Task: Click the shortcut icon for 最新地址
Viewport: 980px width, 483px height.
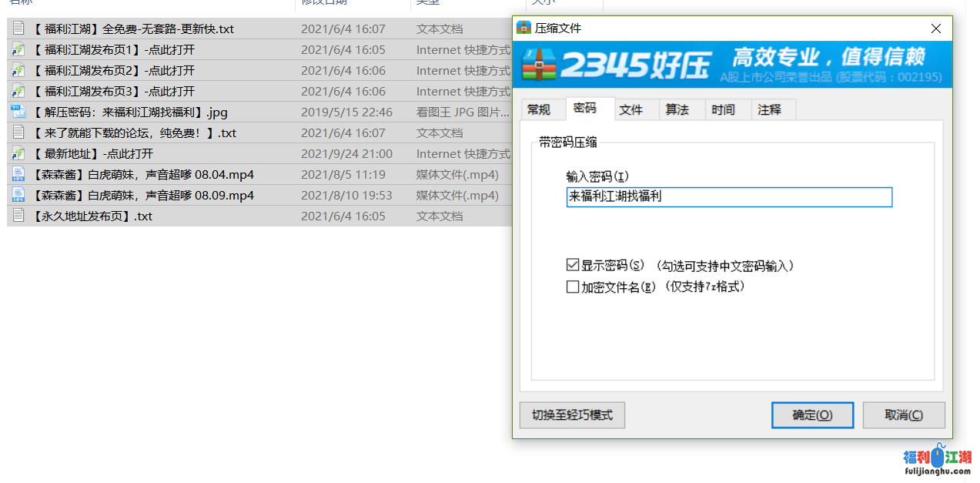Action: (18, 154)
